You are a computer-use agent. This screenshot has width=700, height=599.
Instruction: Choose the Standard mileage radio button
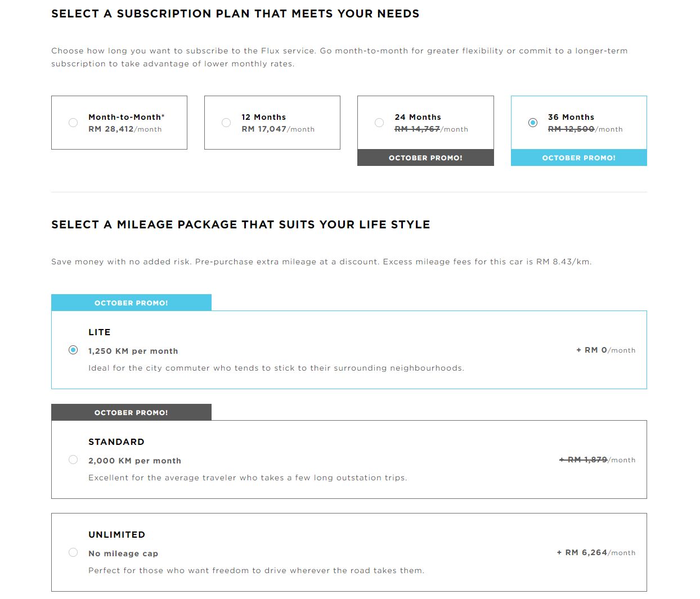pos(73,460)
